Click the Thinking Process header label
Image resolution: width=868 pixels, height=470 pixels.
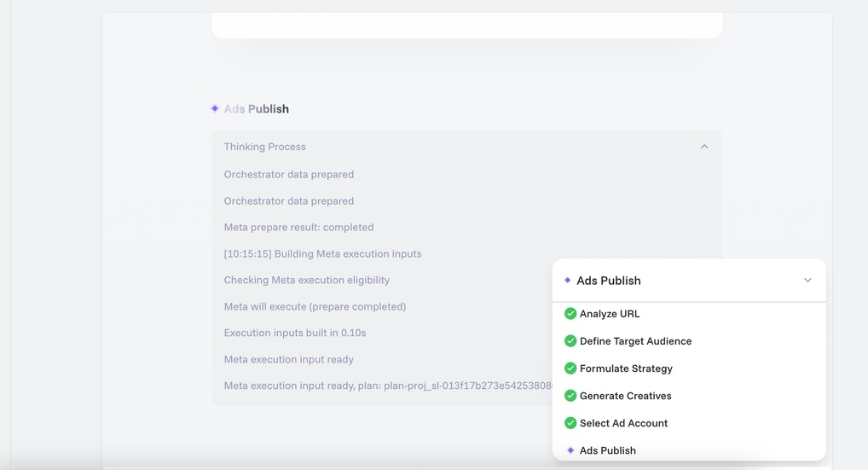coord(264,147)
